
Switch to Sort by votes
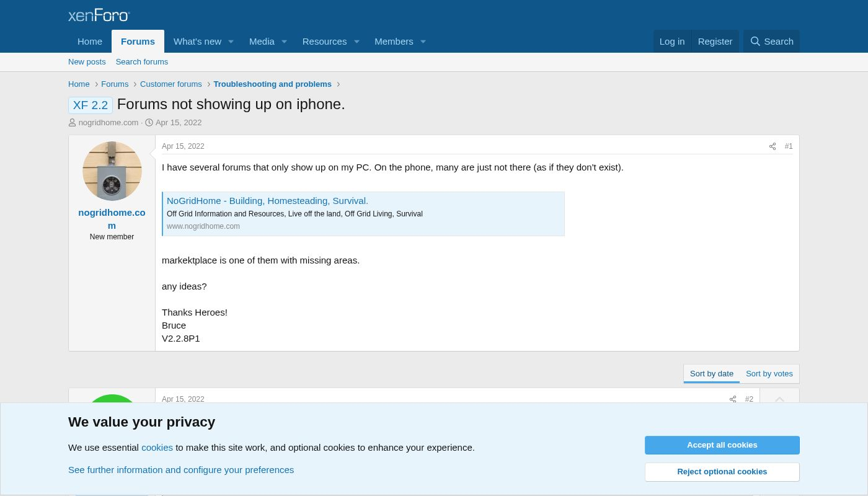click(769, 374)
